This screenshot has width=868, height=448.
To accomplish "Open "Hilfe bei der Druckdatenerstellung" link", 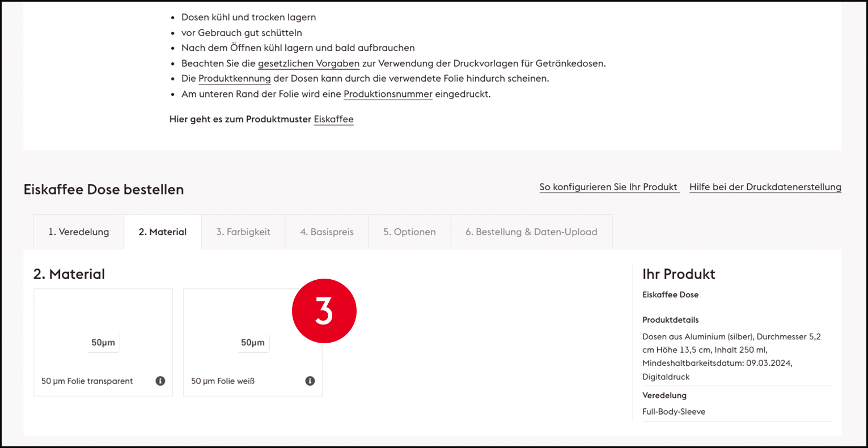I will point(765,187).
